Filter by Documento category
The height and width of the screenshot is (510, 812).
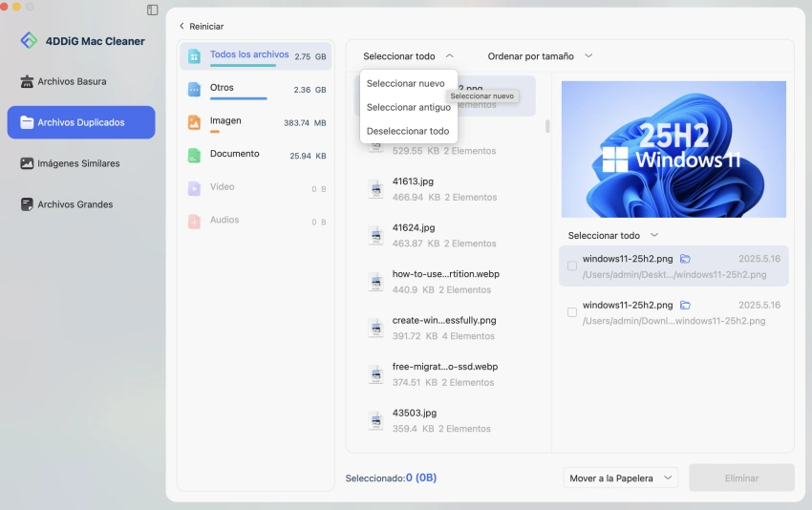tap(256, 156)
